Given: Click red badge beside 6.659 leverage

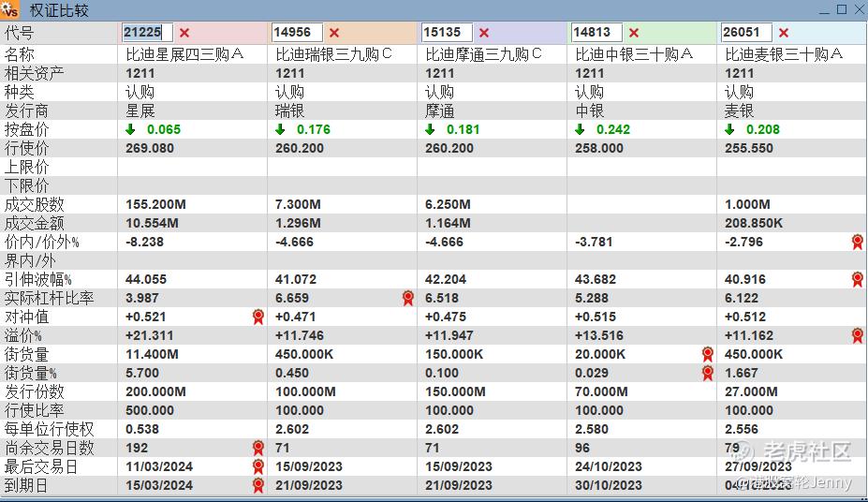Looking at the screenshot, I should [408, 298].
